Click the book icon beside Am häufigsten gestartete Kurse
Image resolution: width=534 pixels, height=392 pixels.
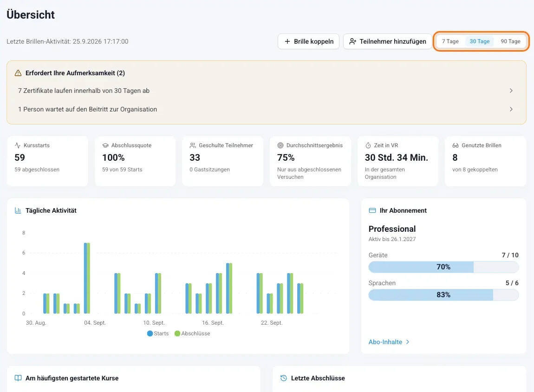(18, 378)
